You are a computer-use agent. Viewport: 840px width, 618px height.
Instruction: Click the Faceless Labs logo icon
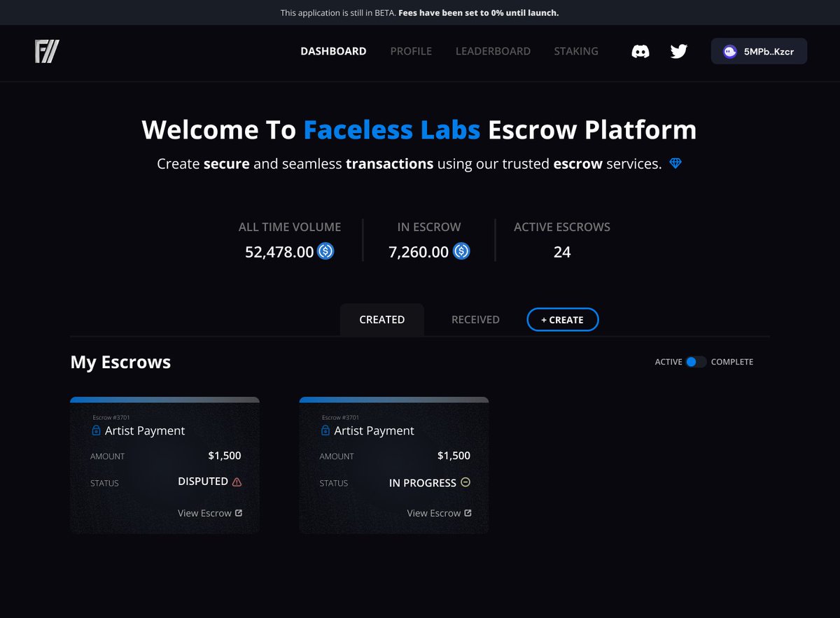[x=47, y=51]
